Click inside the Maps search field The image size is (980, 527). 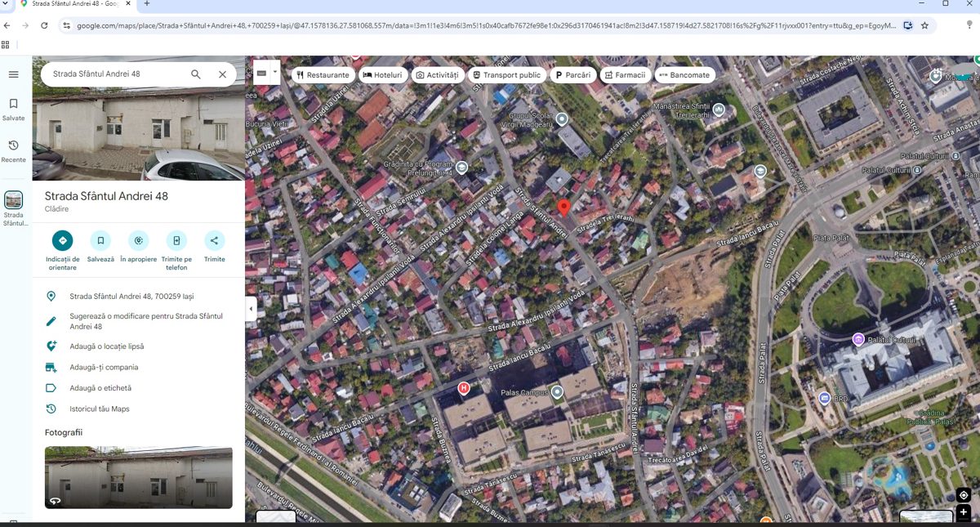click(114, 74)
